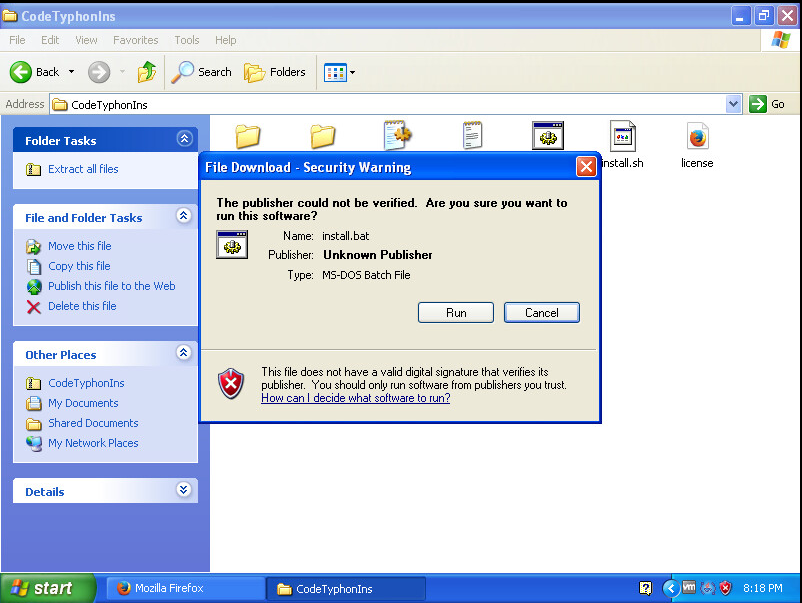
Task: Open My Documents link
Action: [x=83, y=403]
